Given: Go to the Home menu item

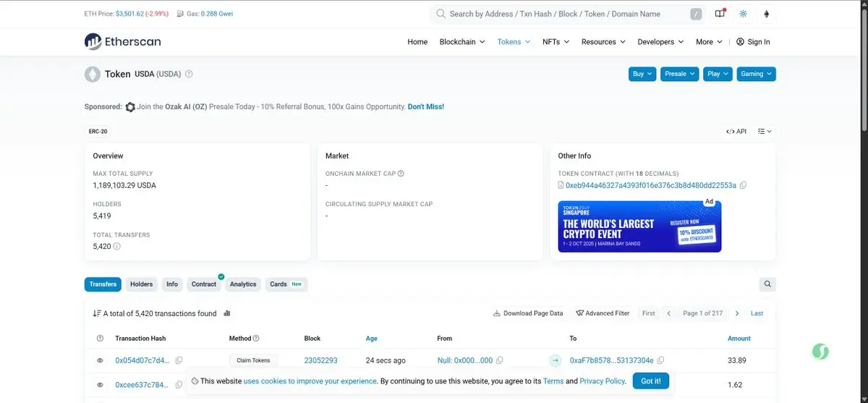Looking at the screenshot, I should pos(417,42).
